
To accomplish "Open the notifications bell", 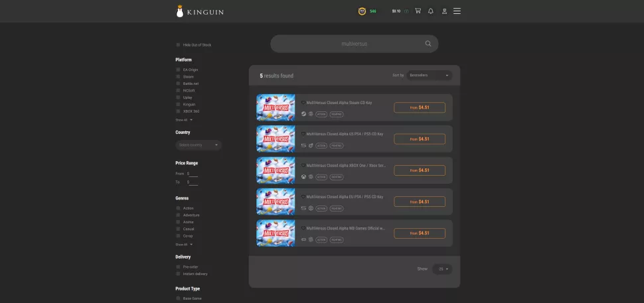I will pos(431,11).
